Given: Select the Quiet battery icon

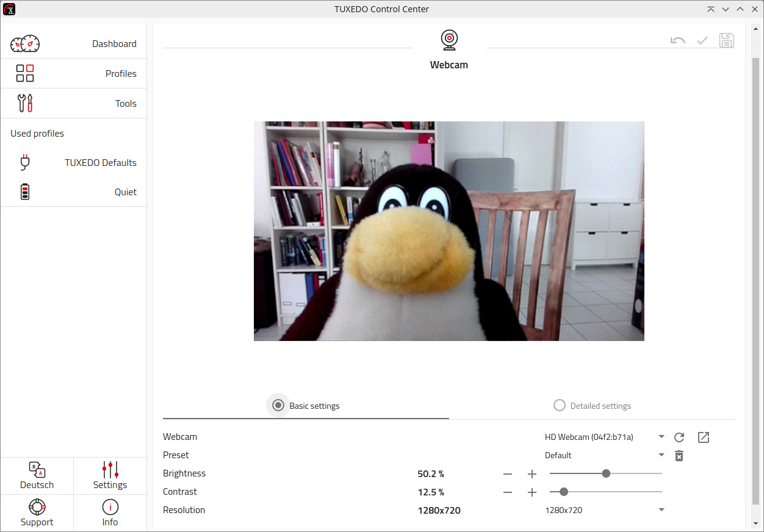Looking at the screenshot, I should pos(25,192).
